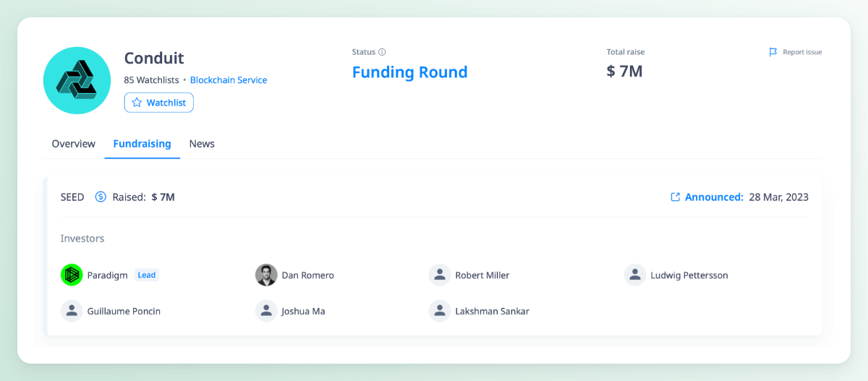Click the Report issue flag icon
This screenshot has width=868, height=381.
point(773,52)
